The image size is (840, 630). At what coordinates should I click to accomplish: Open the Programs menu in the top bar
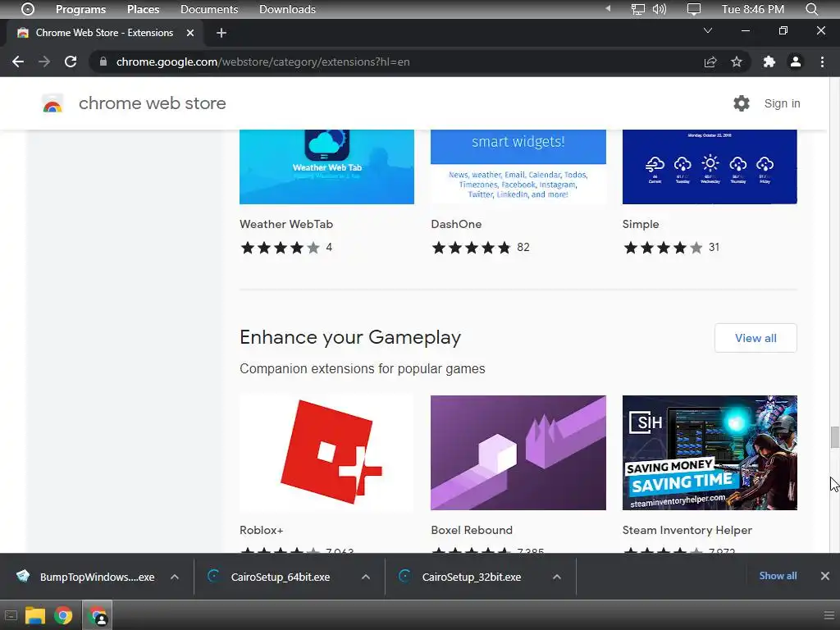pyautogui.click(x=81, y=9)
